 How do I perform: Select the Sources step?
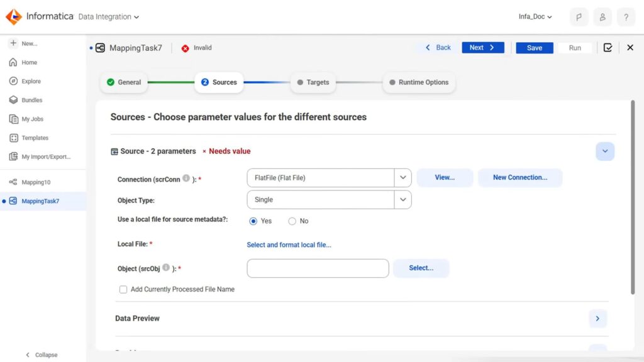click(219, 82)
